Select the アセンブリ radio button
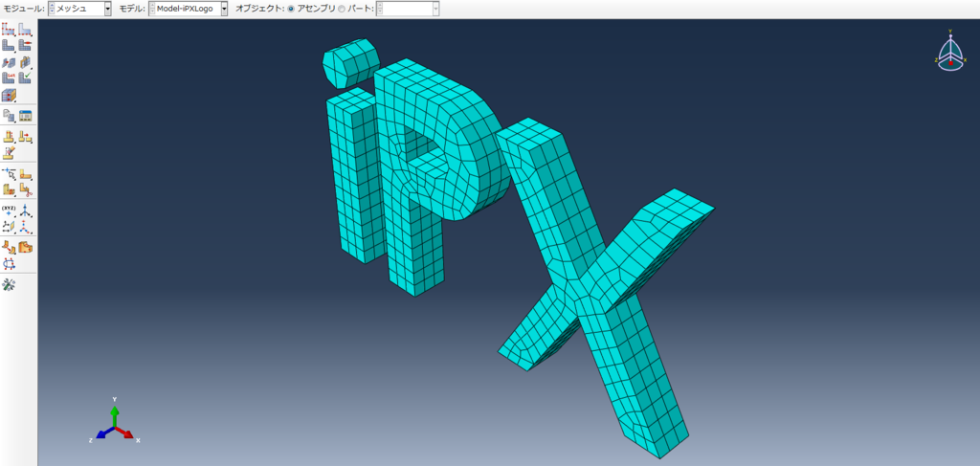Image resolution: width=980 pixels, height=466 pixels. (x=291, y=9)
